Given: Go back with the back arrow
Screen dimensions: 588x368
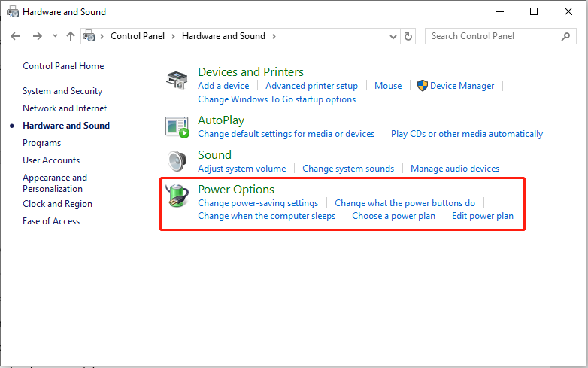Looking at the screenshot, I should [15, 36].
